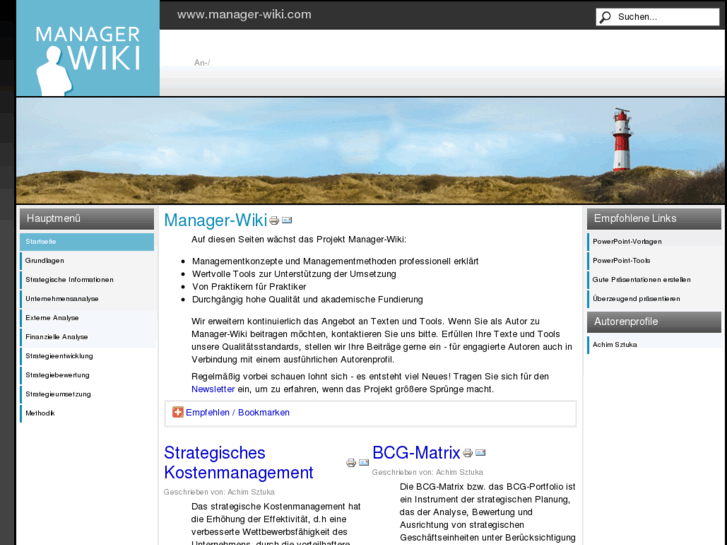Click the Manager Wiki logo
Image resolution: width=727 pixels, height=545 pixels.
coord(88,48)
